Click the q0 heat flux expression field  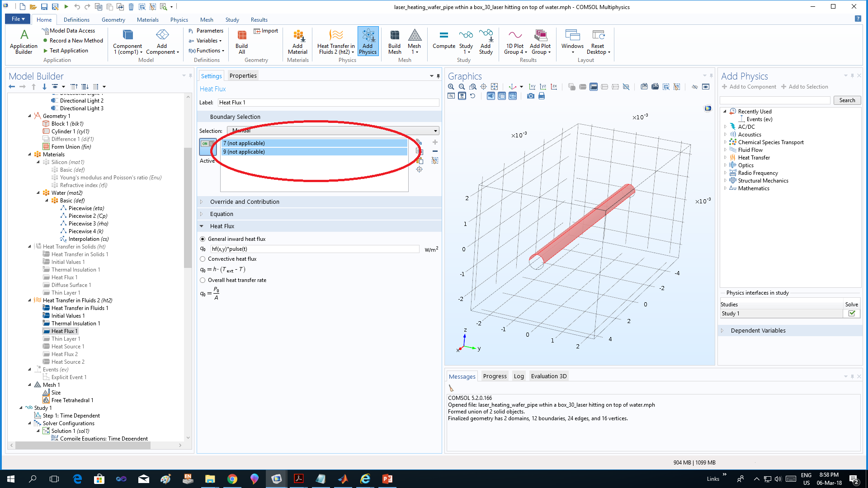coord(315,249)
